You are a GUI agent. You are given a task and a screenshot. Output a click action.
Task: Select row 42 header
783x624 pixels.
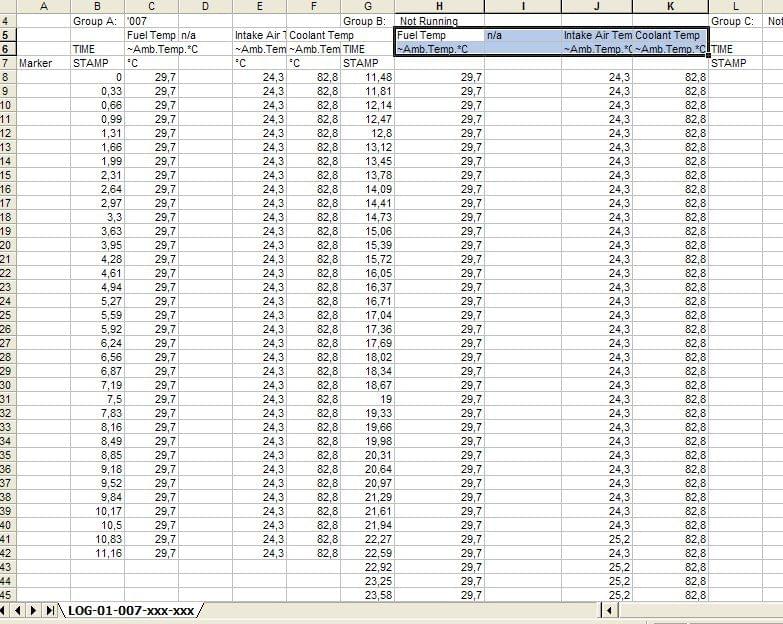[8, 553]
